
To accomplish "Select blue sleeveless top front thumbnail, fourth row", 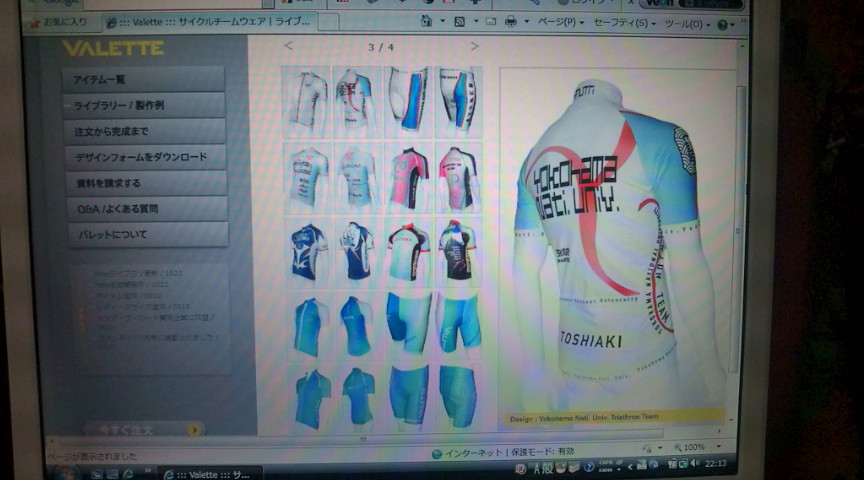I will pos(309,327).
